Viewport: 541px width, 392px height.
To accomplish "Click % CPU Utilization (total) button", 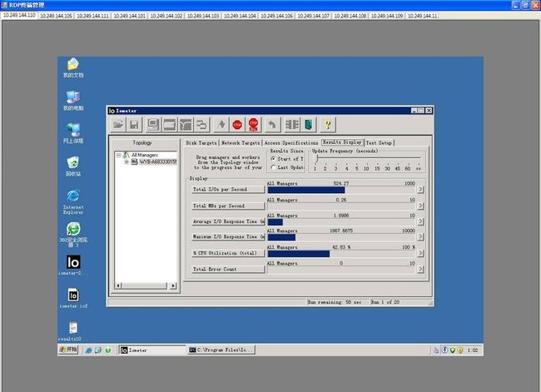I will tap(228, 253).
